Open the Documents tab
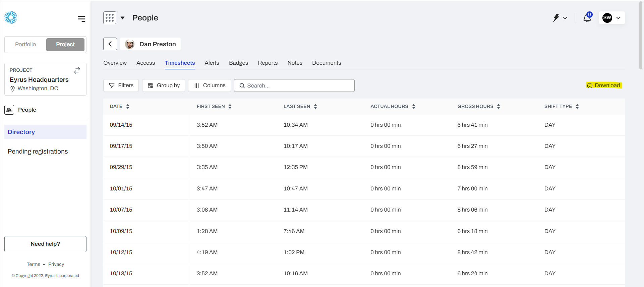The width and height of the screenshot is (644, 287). pyautogui.click(x=327, y=63)
